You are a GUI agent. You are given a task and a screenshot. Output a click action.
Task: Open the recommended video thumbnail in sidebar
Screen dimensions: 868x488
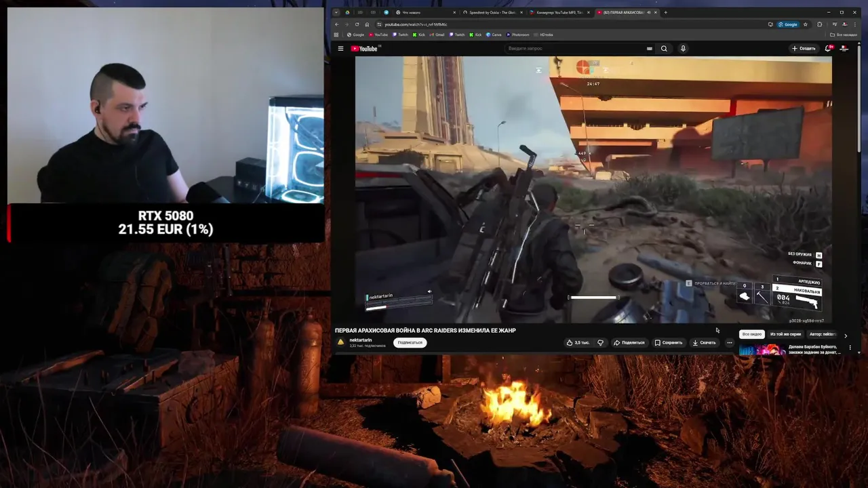[x=762, y=350]
